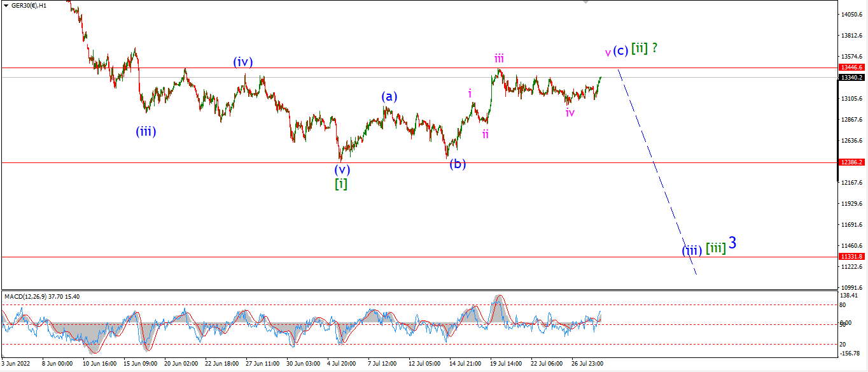Click the chart shift triangle marker at top
868x372 pixels.
click(x=585, y=3)
